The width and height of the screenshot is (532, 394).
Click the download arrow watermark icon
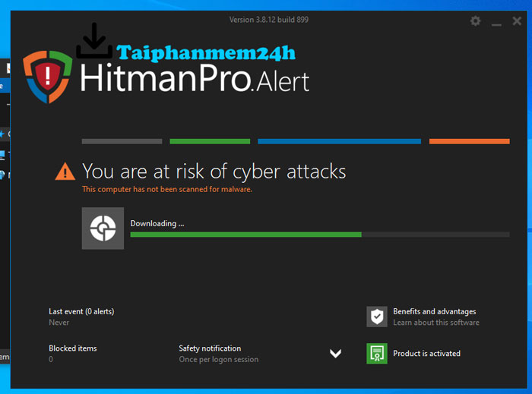click(94, 41)
